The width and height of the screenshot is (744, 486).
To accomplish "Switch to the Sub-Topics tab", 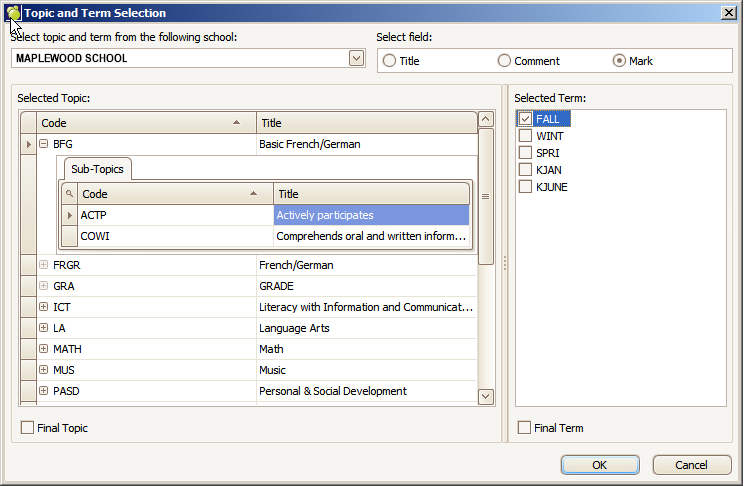I will (97, 169).
